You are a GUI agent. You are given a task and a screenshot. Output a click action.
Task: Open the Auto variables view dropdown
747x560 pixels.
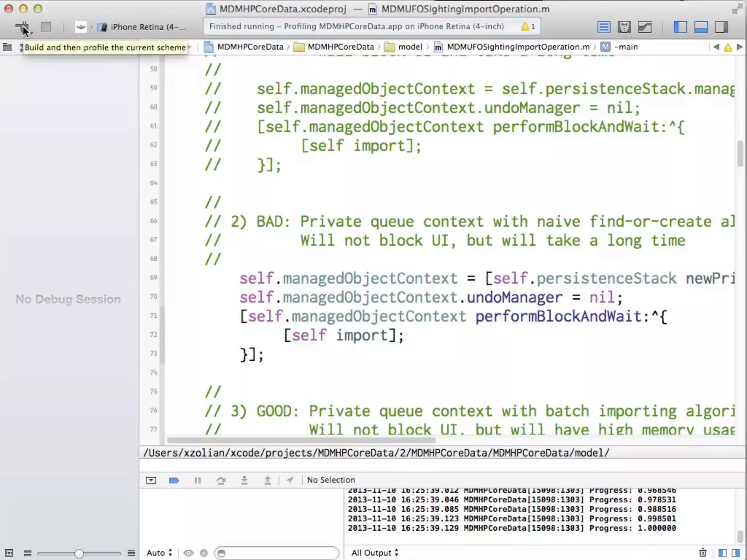pos(159,553)
